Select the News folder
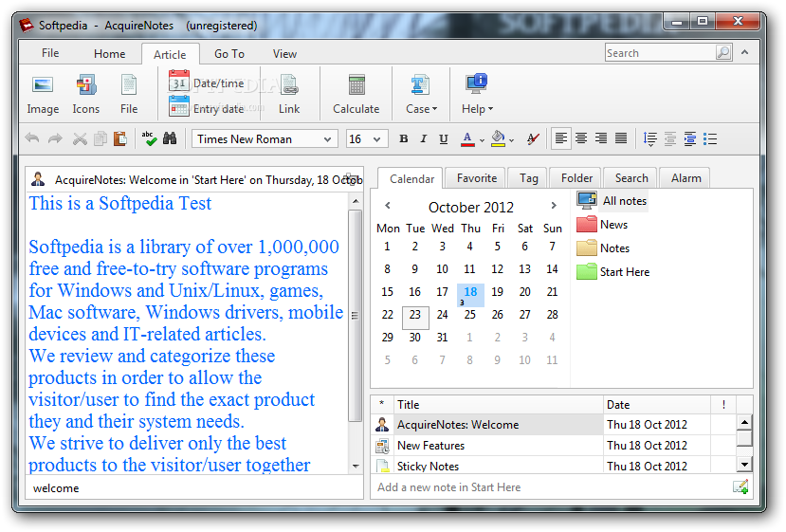The image size is (786, 532). pos(602,224)
